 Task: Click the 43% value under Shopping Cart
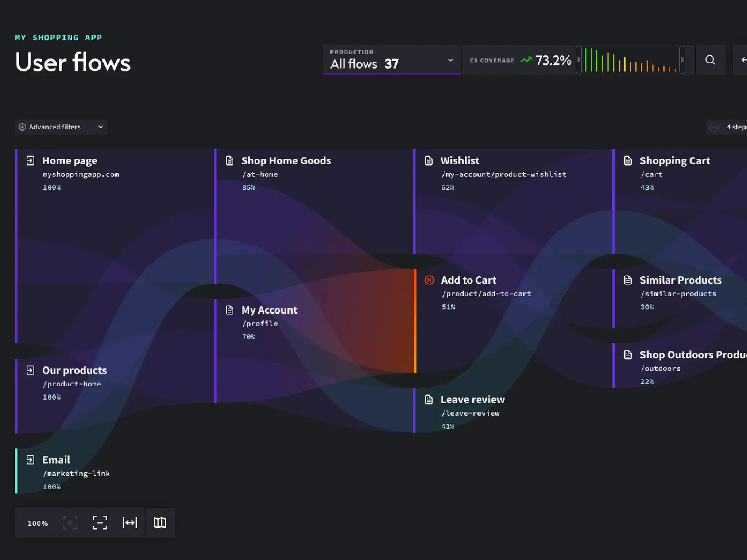point(647,187)
